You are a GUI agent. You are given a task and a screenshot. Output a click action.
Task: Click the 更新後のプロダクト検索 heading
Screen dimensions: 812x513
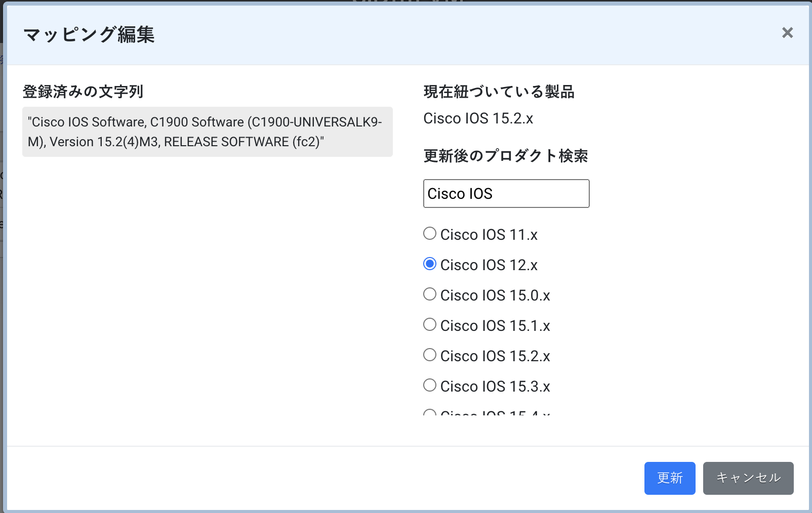pos(506,156)
